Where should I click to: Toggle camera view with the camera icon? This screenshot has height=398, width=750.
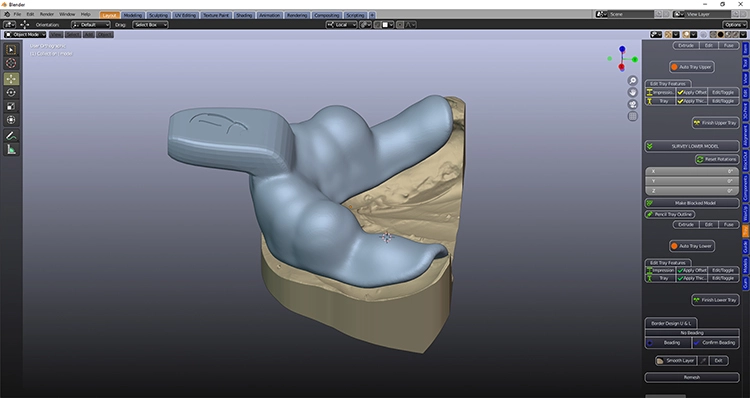click(632, 104)
